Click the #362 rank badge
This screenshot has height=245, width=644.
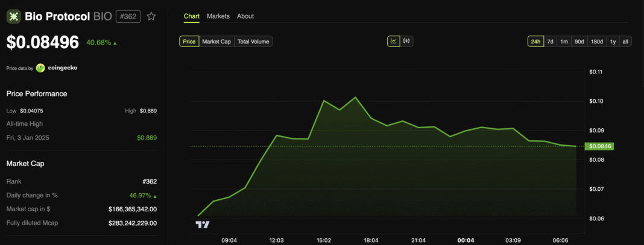coord(128,16)
